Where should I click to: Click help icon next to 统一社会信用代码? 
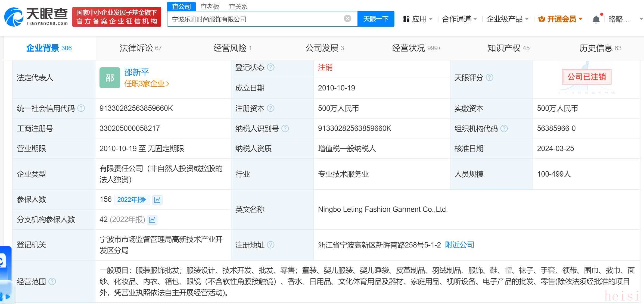tap(81, 108)
